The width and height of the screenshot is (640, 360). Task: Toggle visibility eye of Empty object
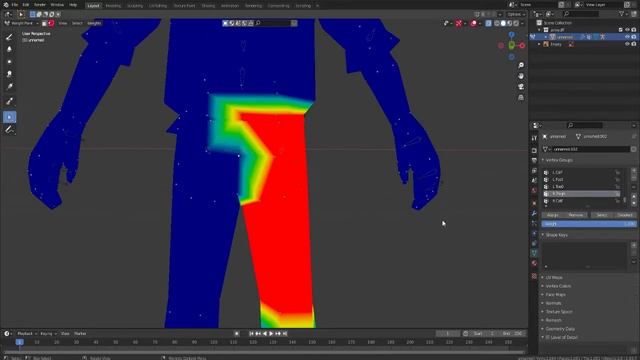click(627, 44)
